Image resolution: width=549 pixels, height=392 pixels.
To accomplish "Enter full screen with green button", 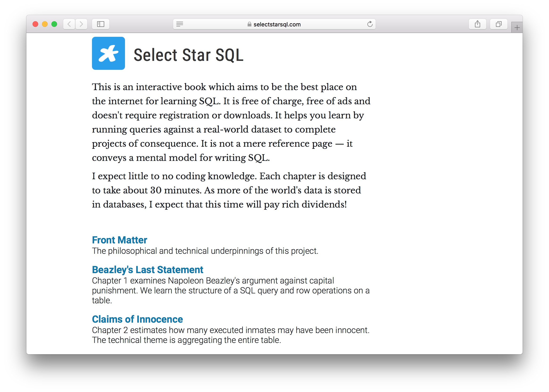I will 54,24.
